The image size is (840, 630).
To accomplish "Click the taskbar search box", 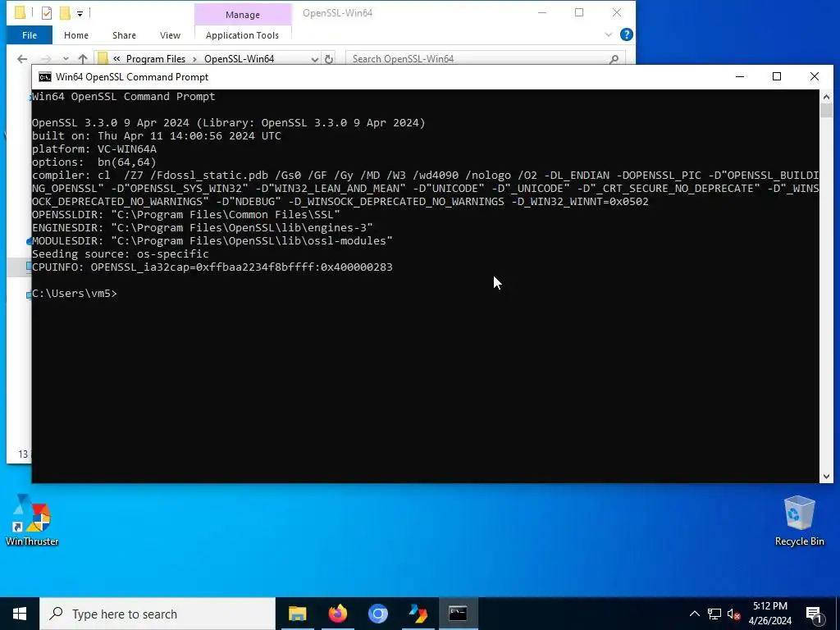I will click(157, 614).
